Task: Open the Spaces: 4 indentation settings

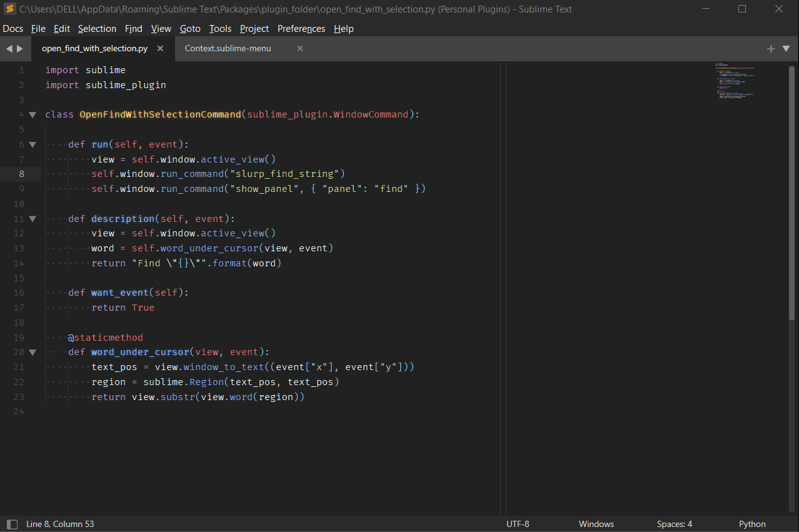Action: [x=675, y=524]
